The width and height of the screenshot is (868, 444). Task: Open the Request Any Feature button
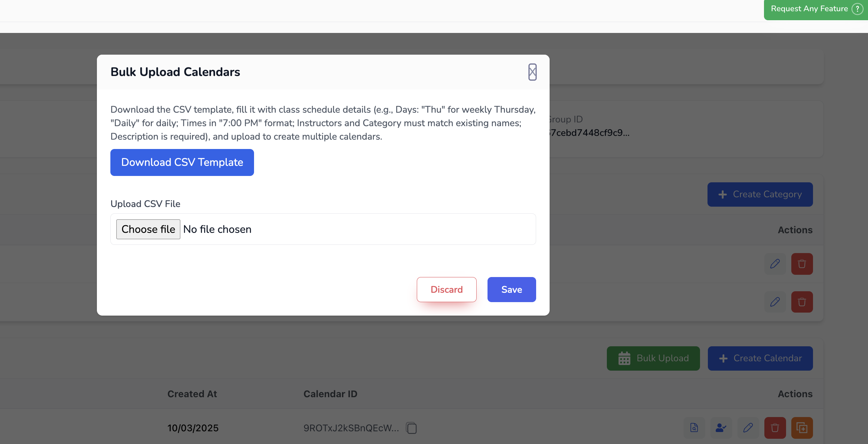tap(816, 9)
